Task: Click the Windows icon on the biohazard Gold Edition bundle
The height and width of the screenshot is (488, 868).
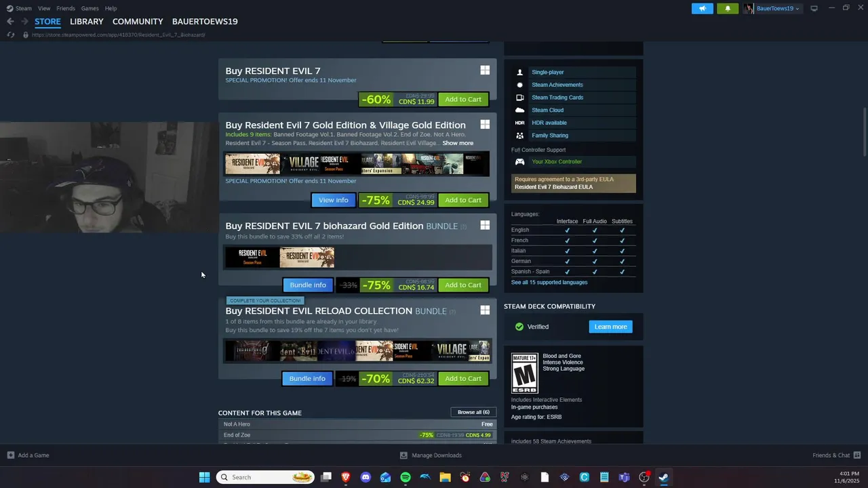Action: click(x=485, y=225)
